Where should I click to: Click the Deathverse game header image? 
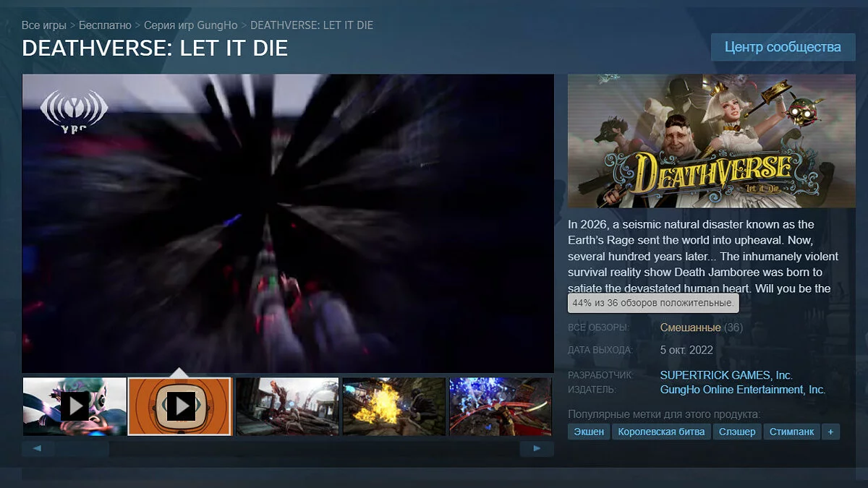click(x=711, y=141)
